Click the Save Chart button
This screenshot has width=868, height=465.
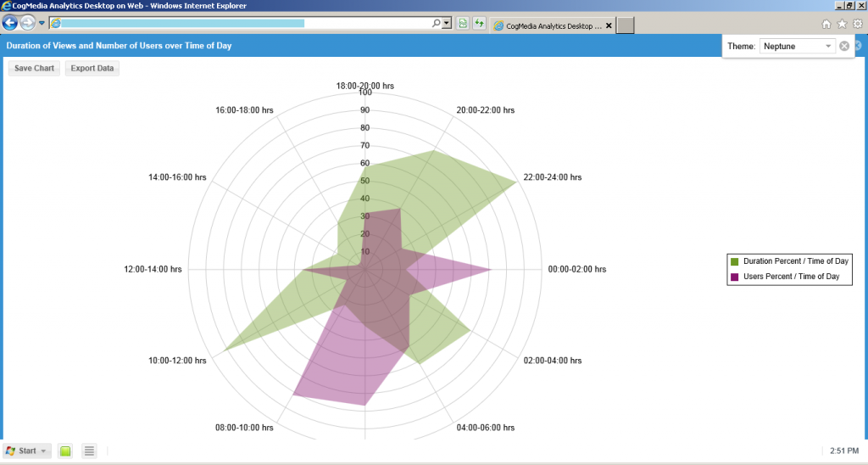click(34, 68)
